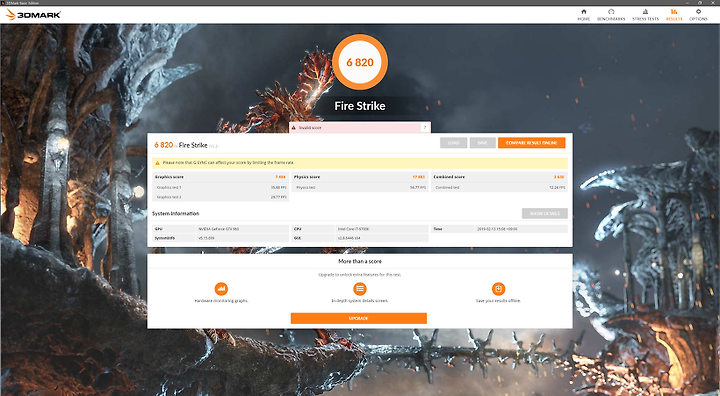Click the 3DMark logo
720x396 pixels.
point(33,15)
